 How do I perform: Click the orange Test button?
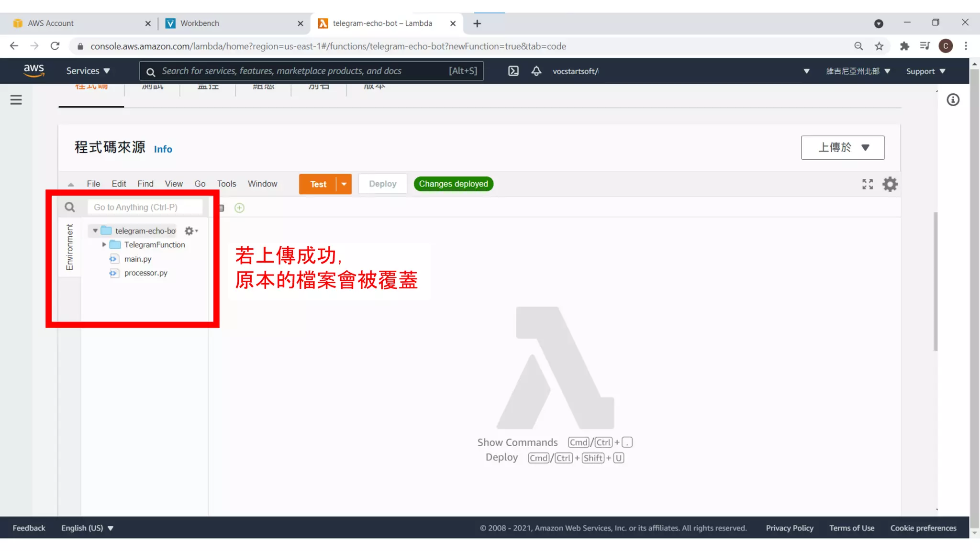pyautogui.click(x=318, y=184)
